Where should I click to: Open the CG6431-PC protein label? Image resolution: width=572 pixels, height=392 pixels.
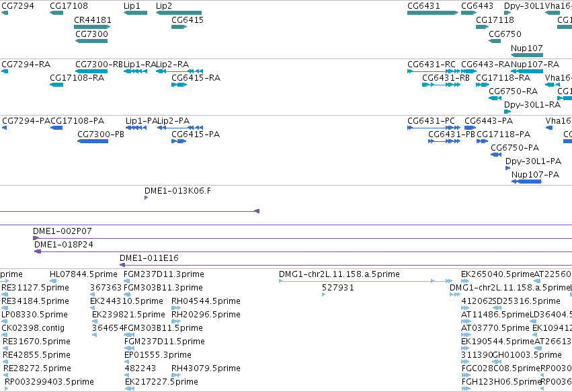pyautogui.click(x=432, y=121)
